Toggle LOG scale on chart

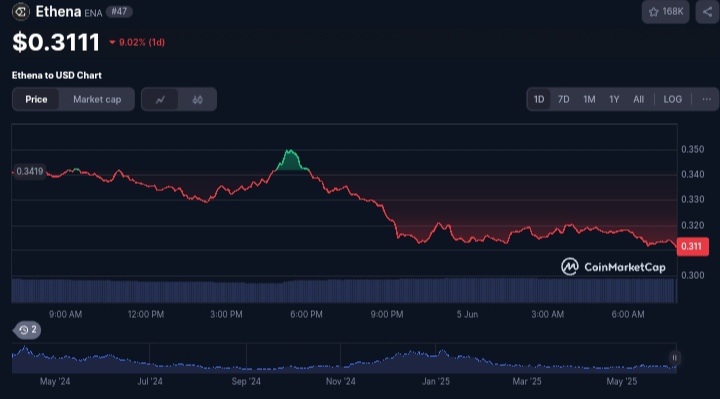(x=672, y=99)
